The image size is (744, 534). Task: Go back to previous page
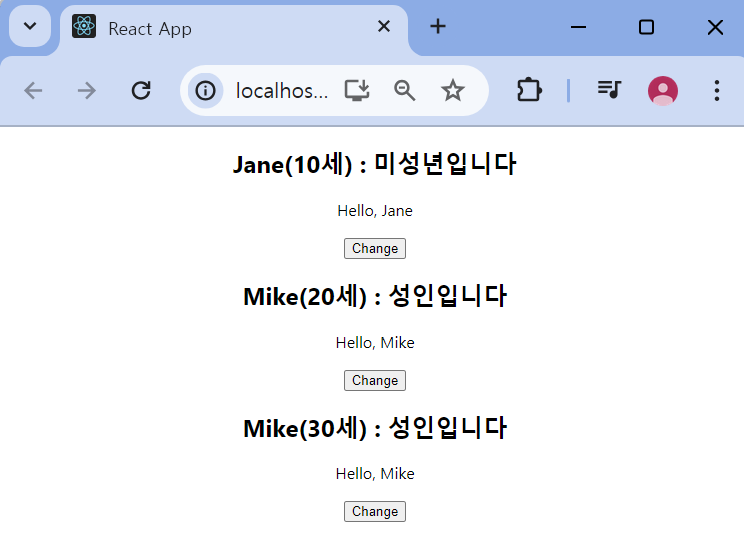click(33, 90)
